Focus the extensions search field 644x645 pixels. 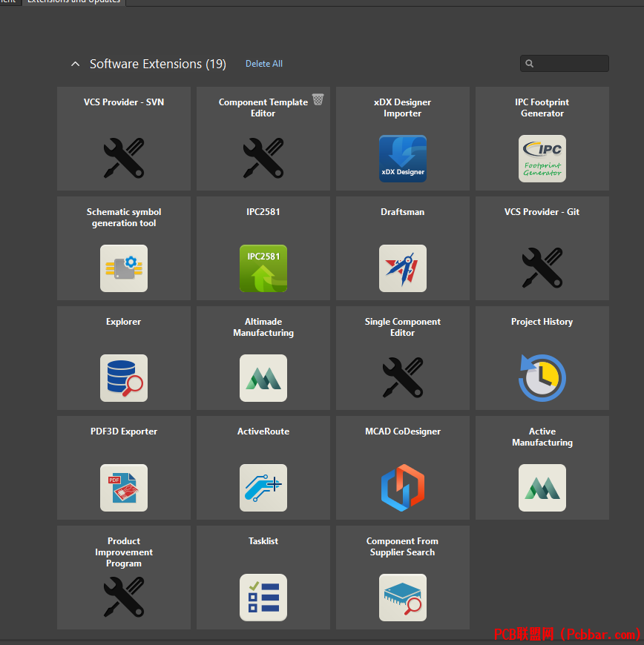(564, 63)
